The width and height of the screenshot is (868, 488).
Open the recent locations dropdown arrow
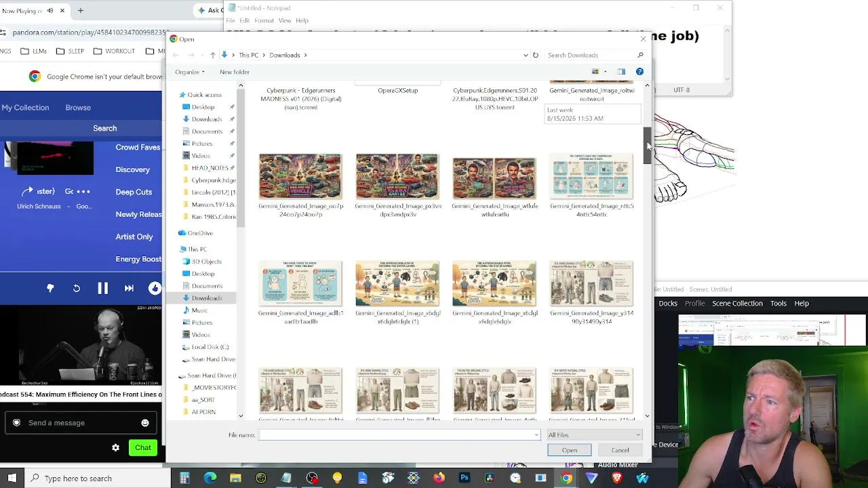(x=202, y=55)
